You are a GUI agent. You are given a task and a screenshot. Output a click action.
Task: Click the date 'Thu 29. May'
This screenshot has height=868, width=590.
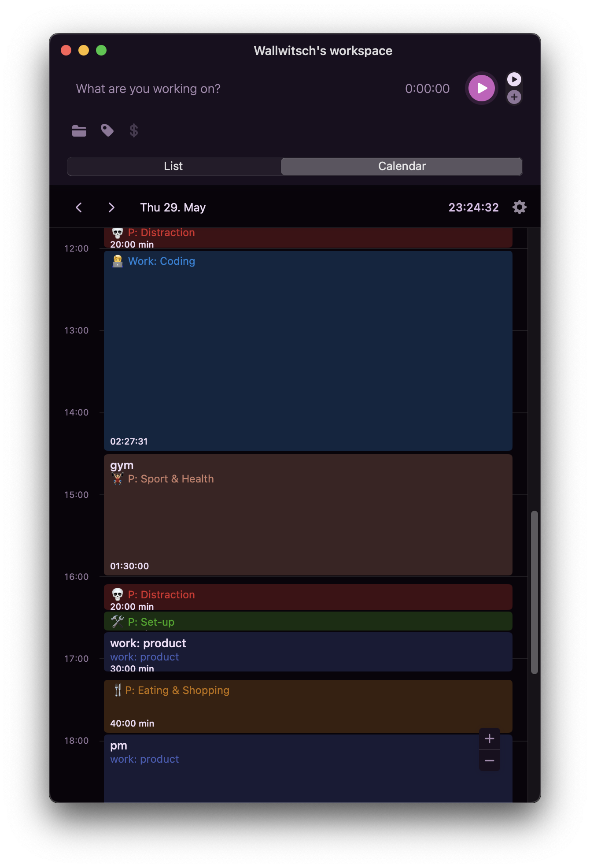(173, 208)
